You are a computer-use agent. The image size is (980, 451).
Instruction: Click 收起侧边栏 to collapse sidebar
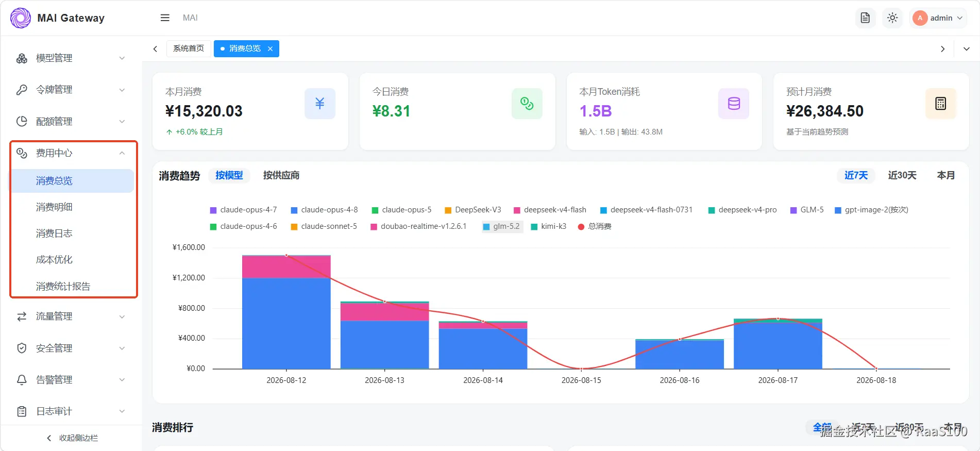pyautogui.click(x=72, y=438)
